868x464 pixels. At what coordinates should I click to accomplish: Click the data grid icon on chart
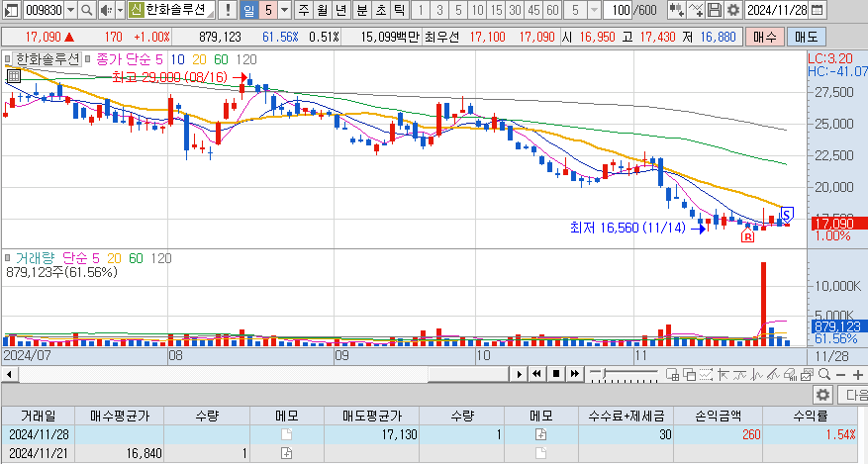[14, 76]
